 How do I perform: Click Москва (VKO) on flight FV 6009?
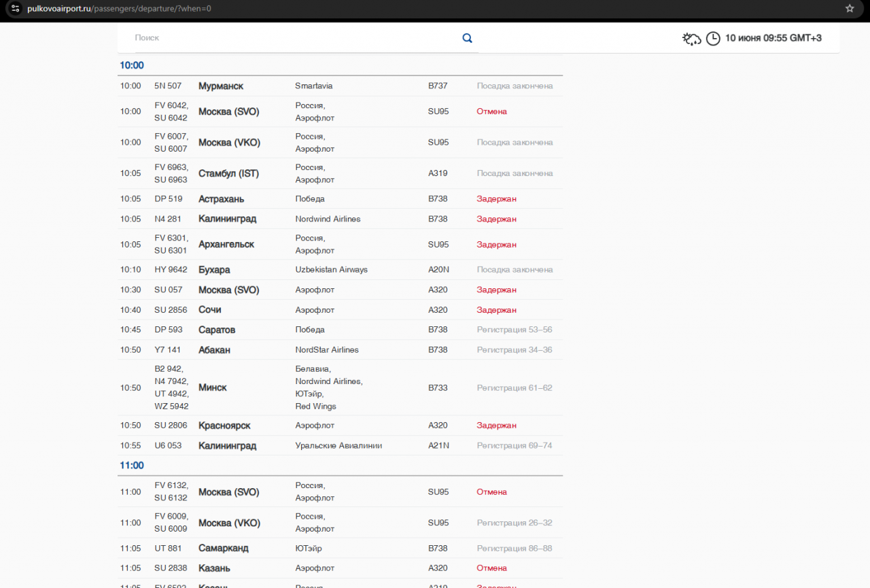[229, 523]
